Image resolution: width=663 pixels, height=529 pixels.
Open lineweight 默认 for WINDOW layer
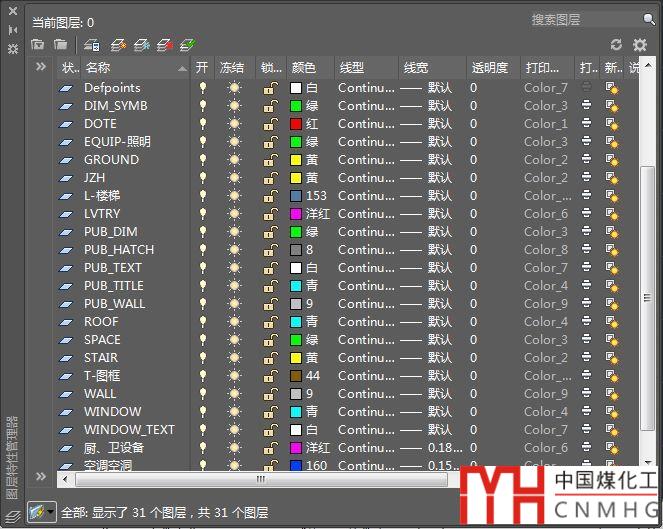(x=426, y=412)
